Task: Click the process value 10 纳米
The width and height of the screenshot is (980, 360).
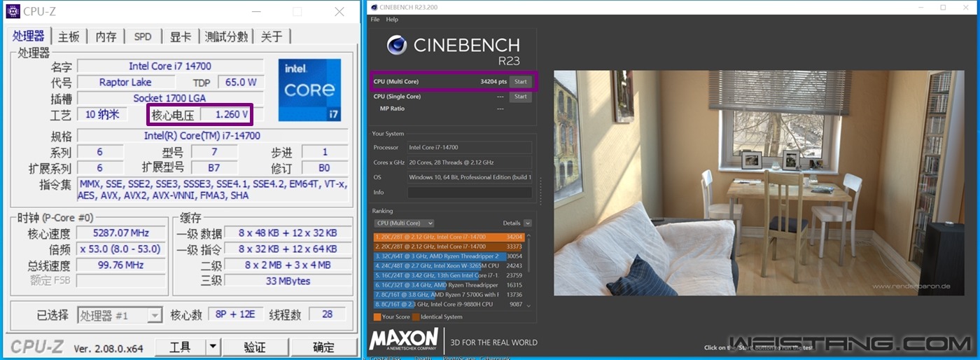Action: 102,115
